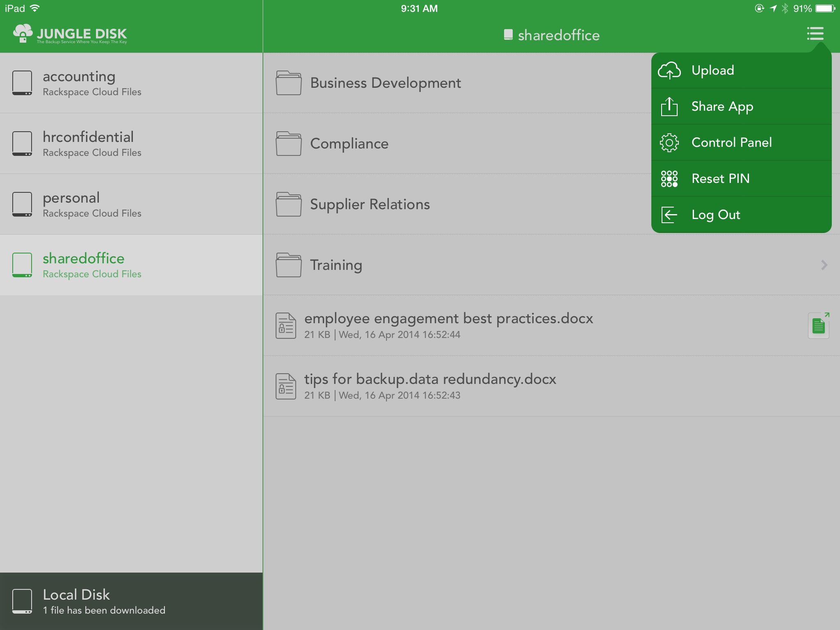Click the JUNGLE DISK wordmark
The image size is (840, 630).
point(82,33)
